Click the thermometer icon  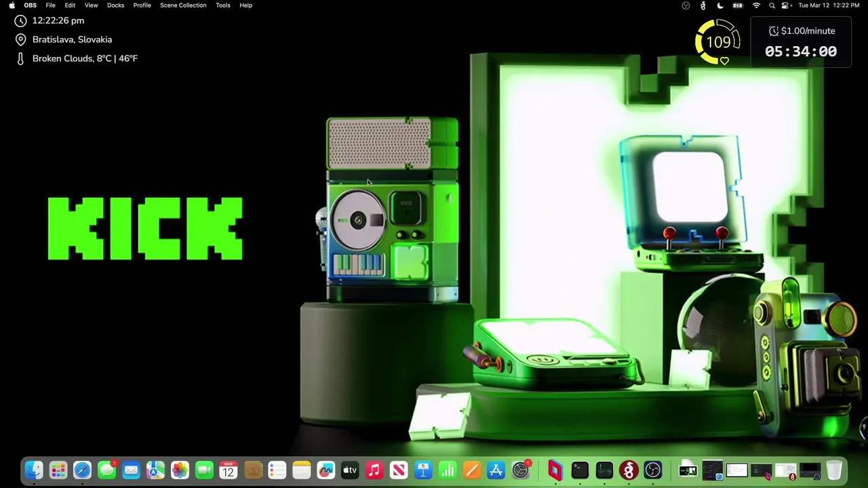coord(20,58)
